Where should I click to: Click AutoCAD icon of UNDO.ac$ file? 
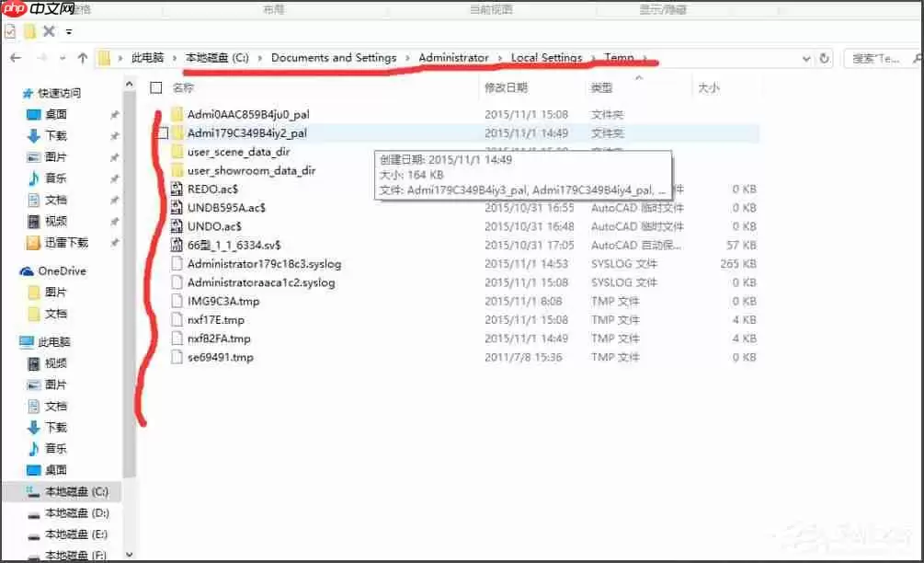(177, 226)
